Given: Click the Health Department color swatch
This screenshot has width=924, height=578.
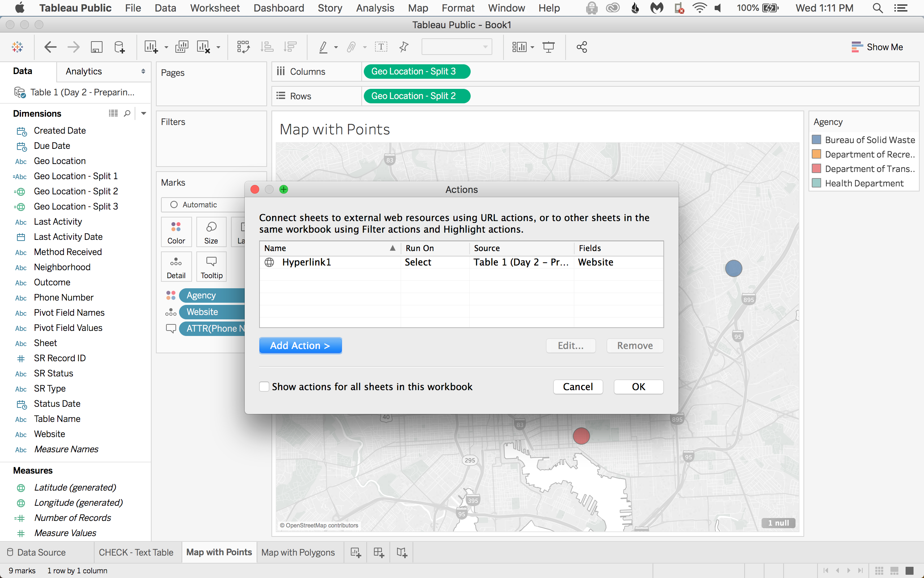Looking at the screenshot, I should coord(816,183).
